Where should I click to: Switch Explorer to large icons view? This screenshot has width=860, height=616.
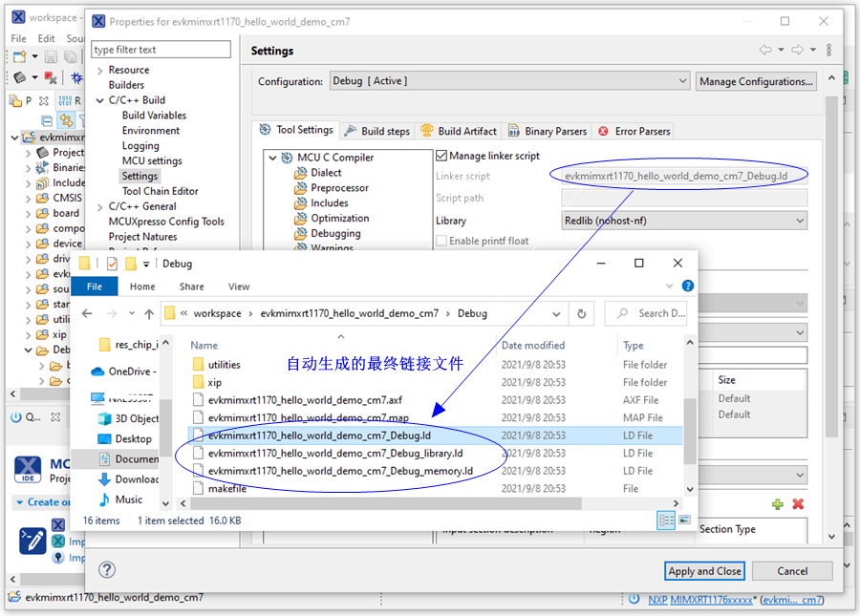(684, 520)
